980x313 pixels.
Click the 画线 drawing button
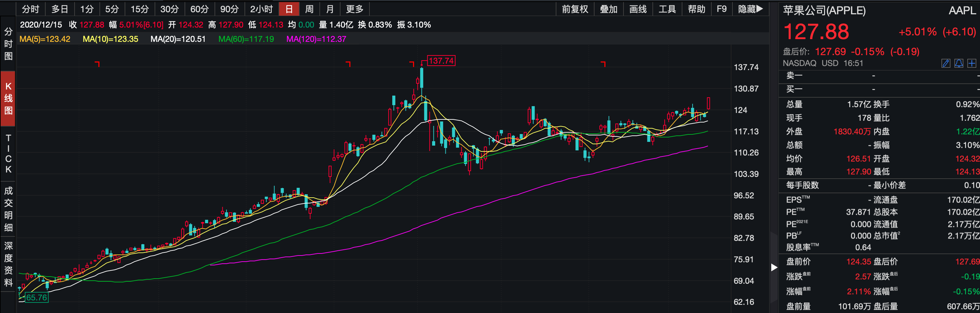coord(638,9)
